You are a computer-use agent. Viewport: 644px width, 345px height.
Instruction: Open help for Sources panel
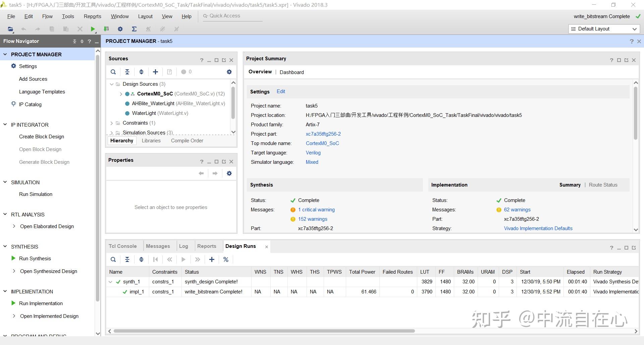[202, 60]
